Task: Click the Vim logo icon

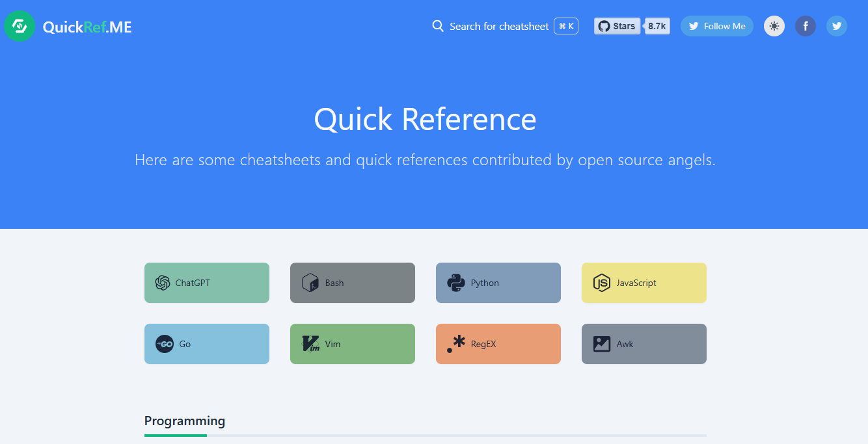Action: (311, 344)
